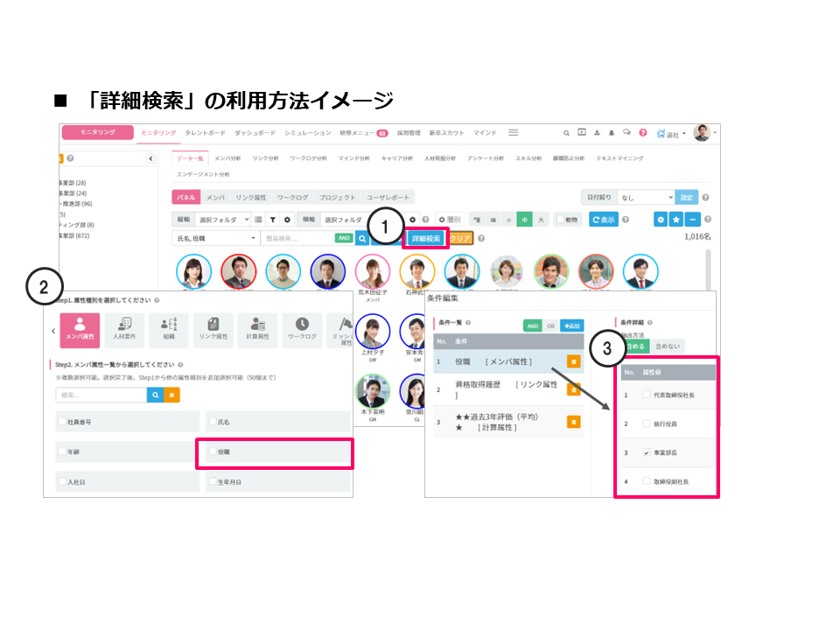The height and width of the screenshot is (630, 840).
Task: Select the テキストマイニング tab
Action: coord(619,158)
